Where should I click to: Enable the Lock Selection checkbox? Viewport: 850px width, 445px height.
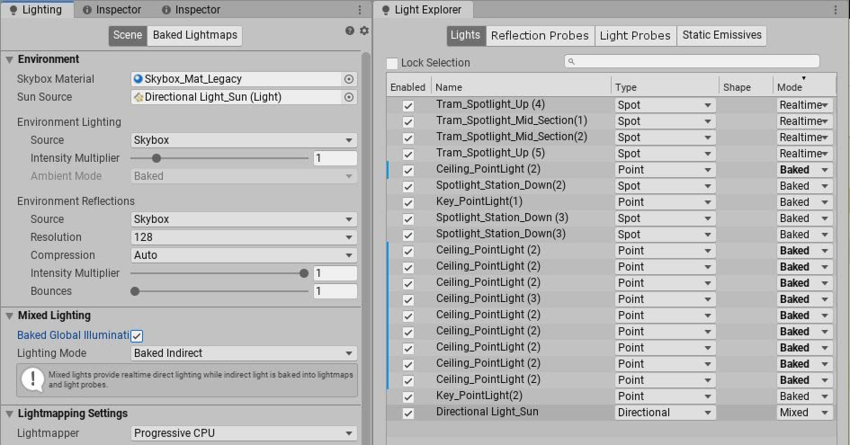coord(392,63)
